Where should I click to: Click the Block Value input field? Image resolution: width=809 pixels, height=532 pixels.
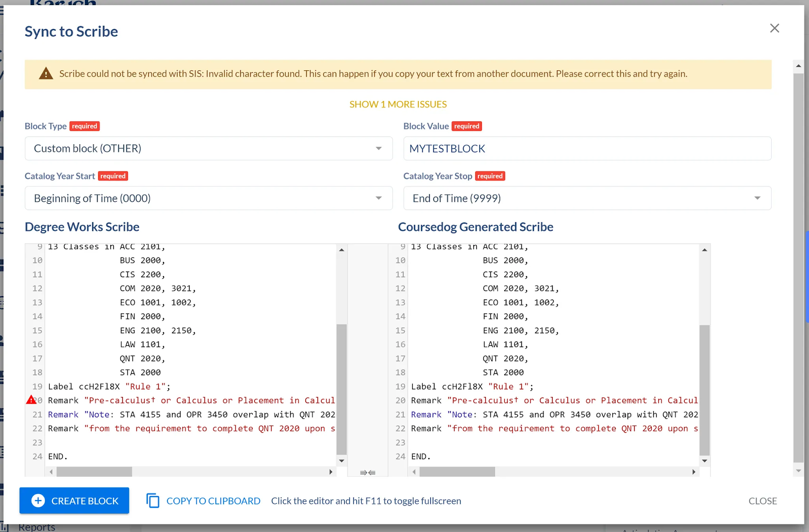[x=587, y=149]
